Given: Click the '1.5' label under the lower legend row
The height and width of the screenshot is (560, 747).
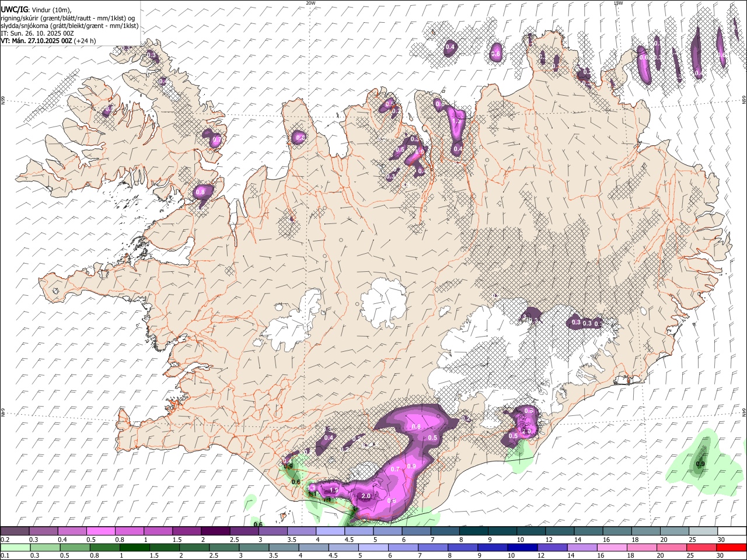Looking at the screenshot, I should (154, 555).
